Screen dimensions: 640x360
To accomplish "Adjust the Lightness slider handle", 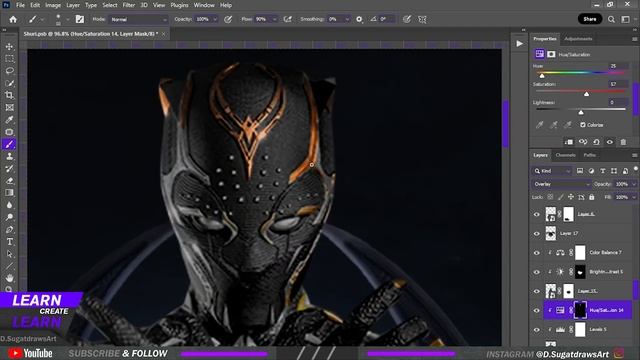I will pos(581,112).
